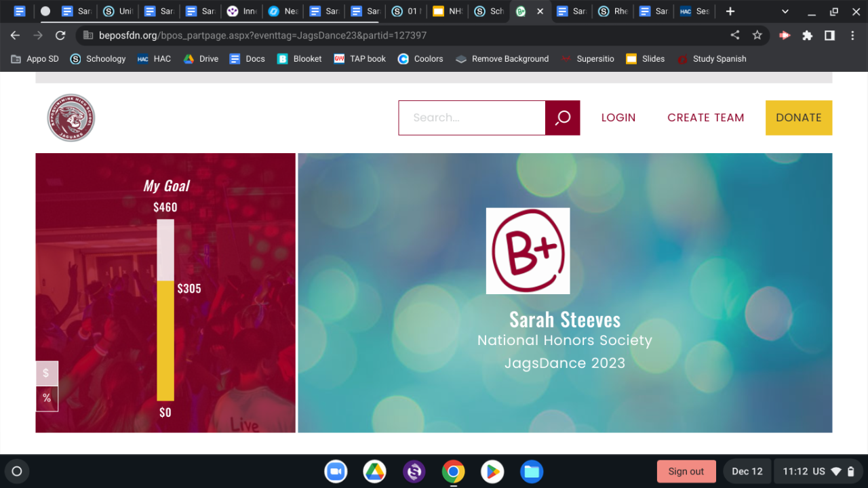This screenshot has width=868, height=488.
Task: Open the HAC bookmark
Action: pyautogui.click(x=154, y=59)
